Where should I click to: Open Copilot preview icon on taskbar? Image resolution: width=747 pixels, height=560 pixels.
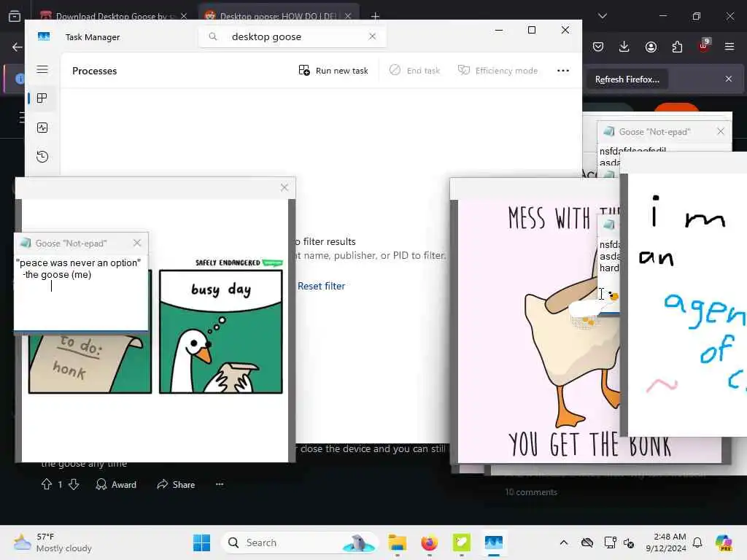(724, 542)
